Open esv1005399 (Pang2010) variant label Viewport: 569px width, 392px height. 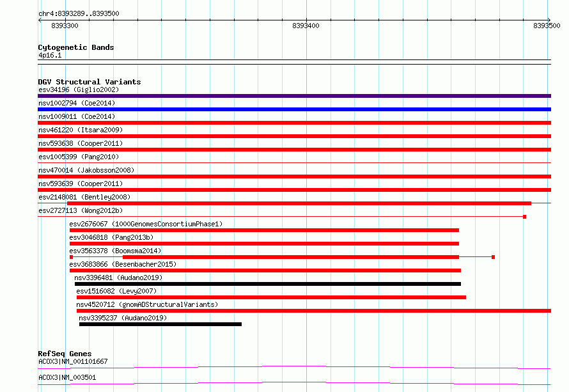[x=79, y=157]
